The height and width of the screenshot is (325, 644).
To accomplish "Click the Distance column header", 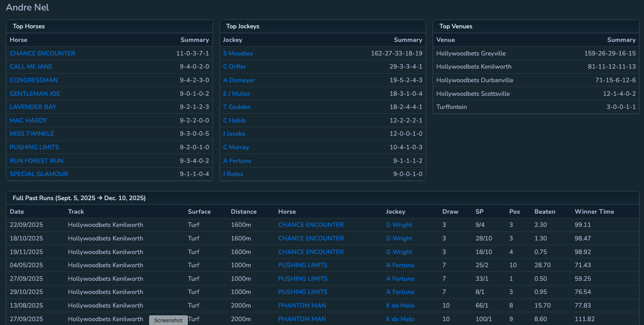I will (x=244, y=211).
